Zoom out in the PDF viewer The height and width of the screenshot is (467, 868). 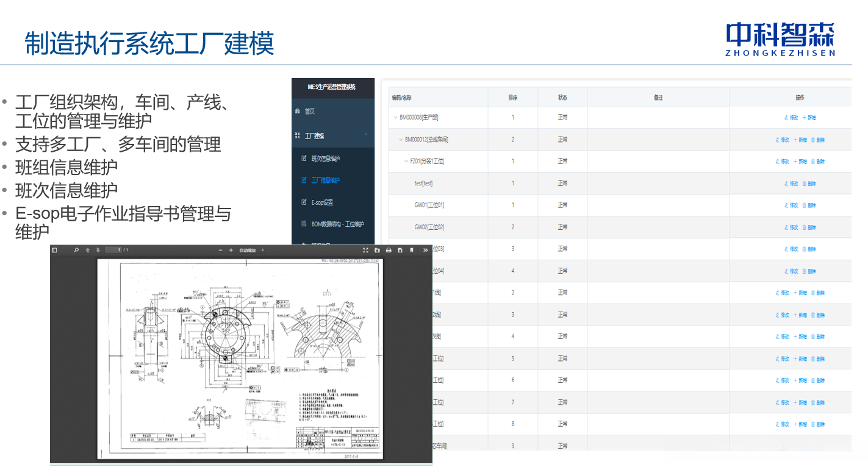click(221, 250)
